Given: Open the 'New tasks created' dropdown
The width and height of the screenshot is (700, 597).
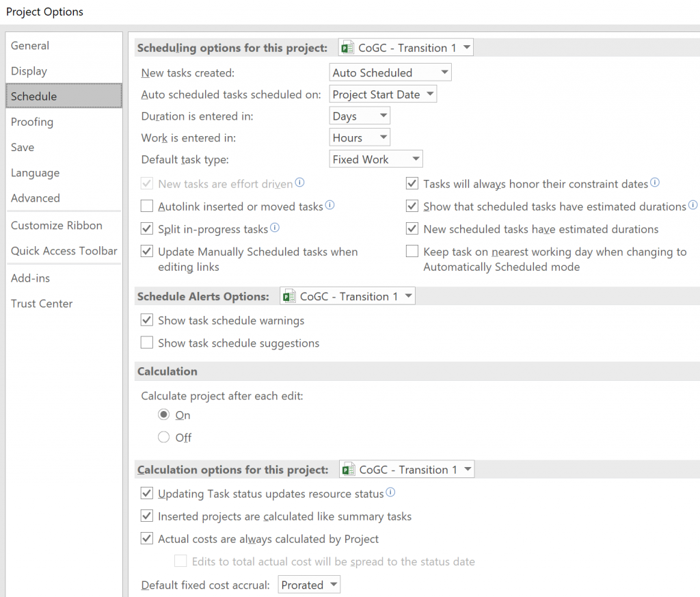Looking at the screenshot, I should (390, 72).
